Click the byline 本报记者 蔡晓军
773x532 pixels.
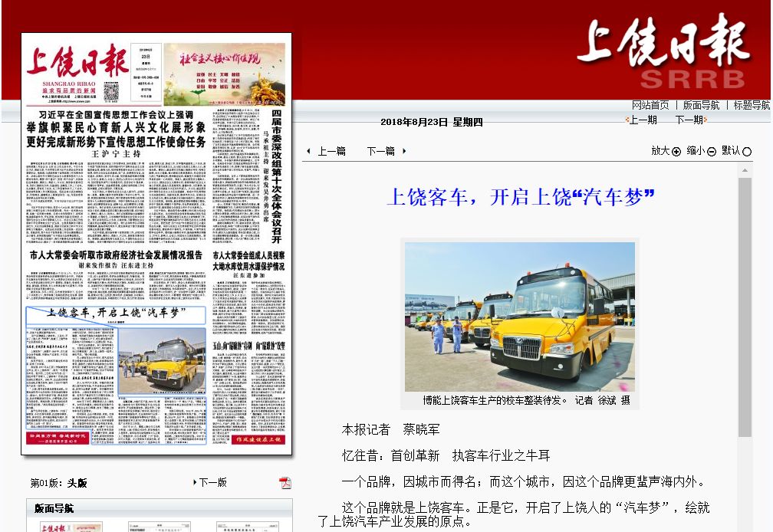(390, 429)
